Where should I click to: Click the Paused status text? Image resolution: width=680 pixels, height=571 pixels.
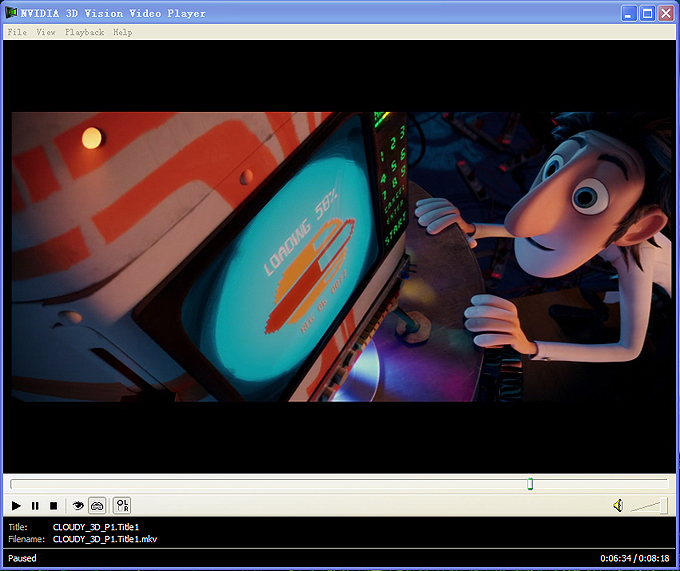coord(22,558)
